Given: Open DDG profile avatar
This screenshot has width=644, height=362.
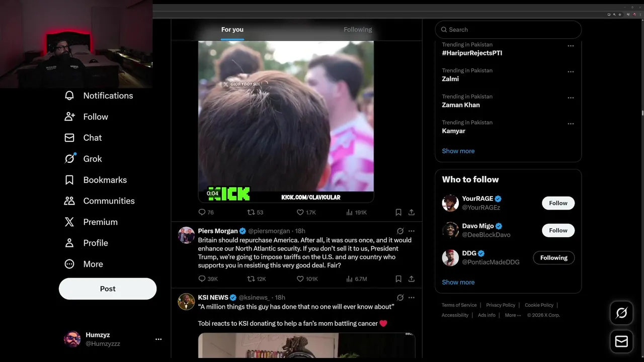Looking at the screenshot, I should pos(450,258).
